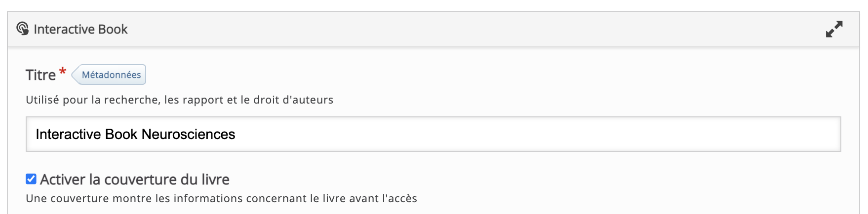Click the word 'Neurosciences' in the title field
The height and width of the screenshot is (214, 868).
click(188, 134)
